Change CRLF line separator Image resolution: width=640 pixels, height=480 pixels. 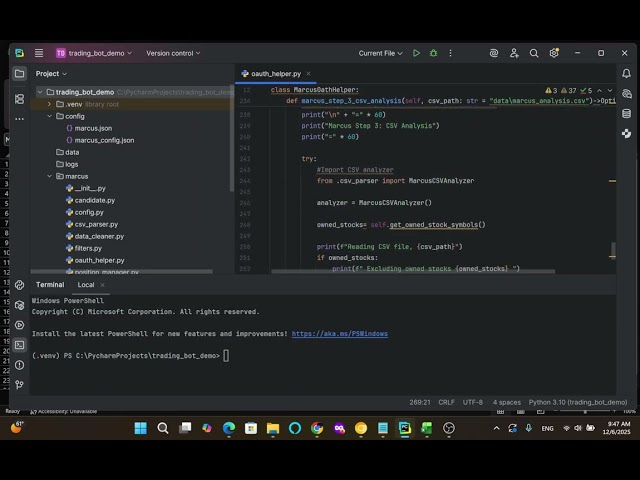pos(446,402)
